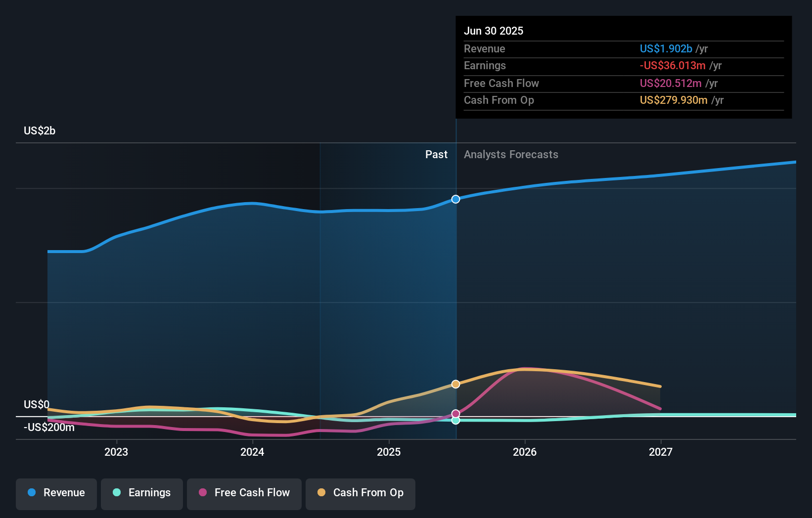Click the Jun 30 2025 tooltip date header

(494, 31)
